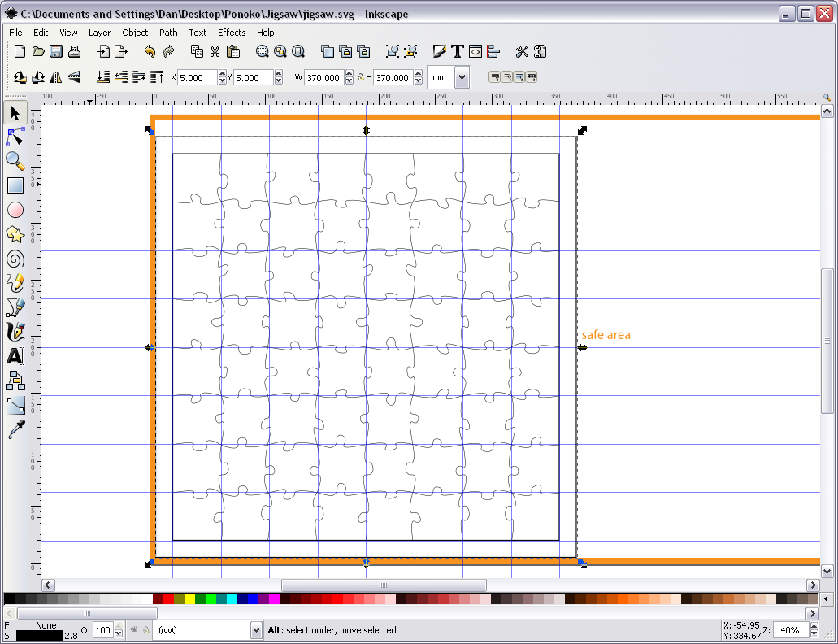
Task: Toggle width/height ratio lock
Action: coord(361,77)
